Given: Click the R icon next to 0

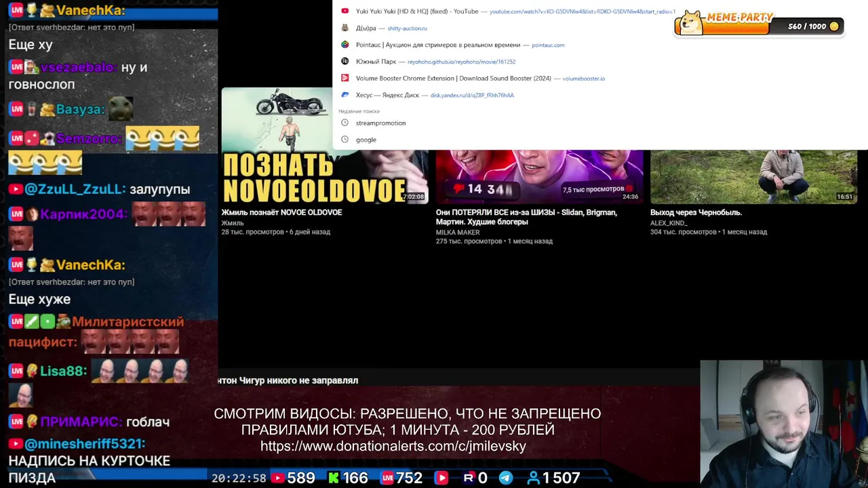Looking at the screenshot, I should click(468, 478).
